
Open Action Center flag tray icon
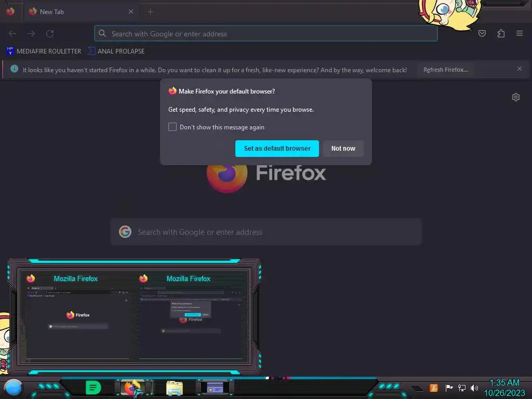coord(449,388)
